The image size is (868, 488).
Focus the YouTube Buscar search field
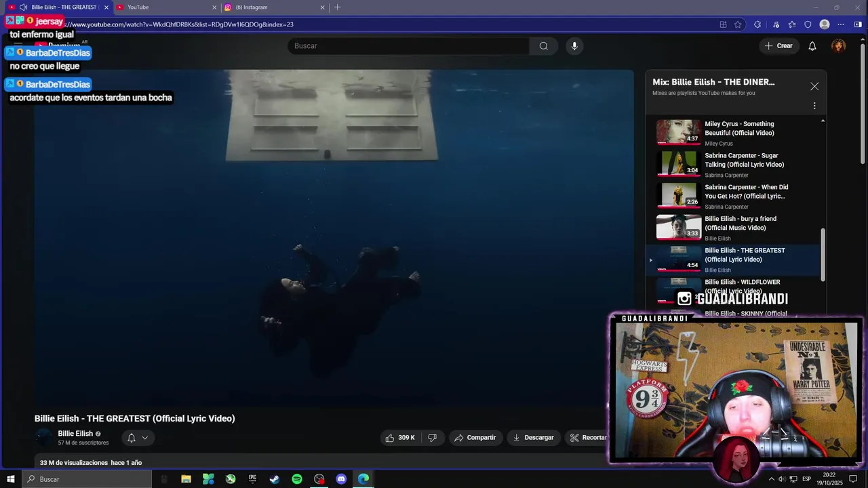tap(409, 46)
